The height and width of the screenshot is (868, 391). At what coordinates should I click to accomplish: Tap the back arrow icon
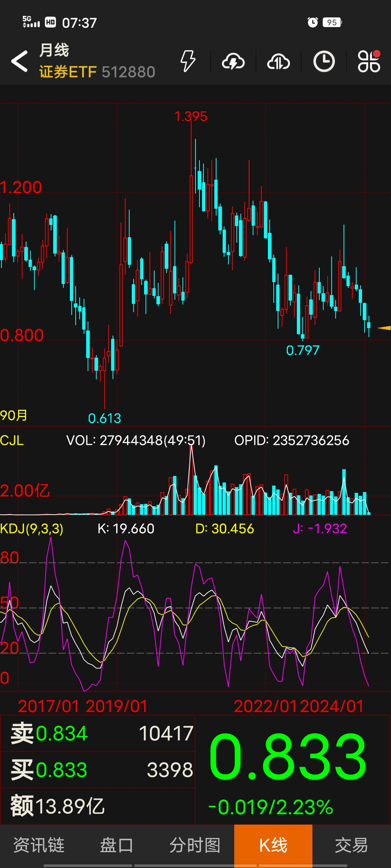(20, 61)
